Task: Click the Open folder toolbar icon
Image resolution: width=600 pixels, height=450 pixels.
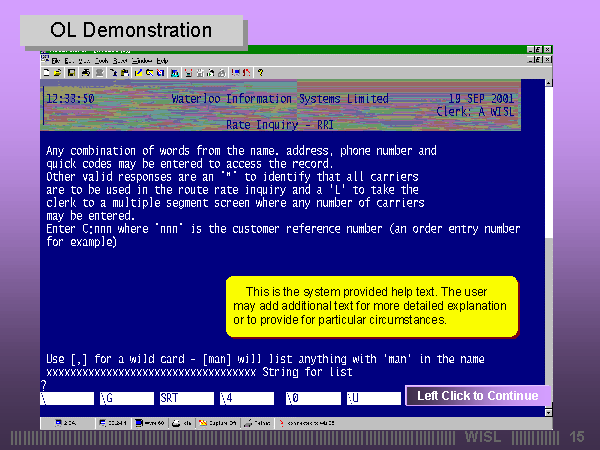Action: coord(58,72)
